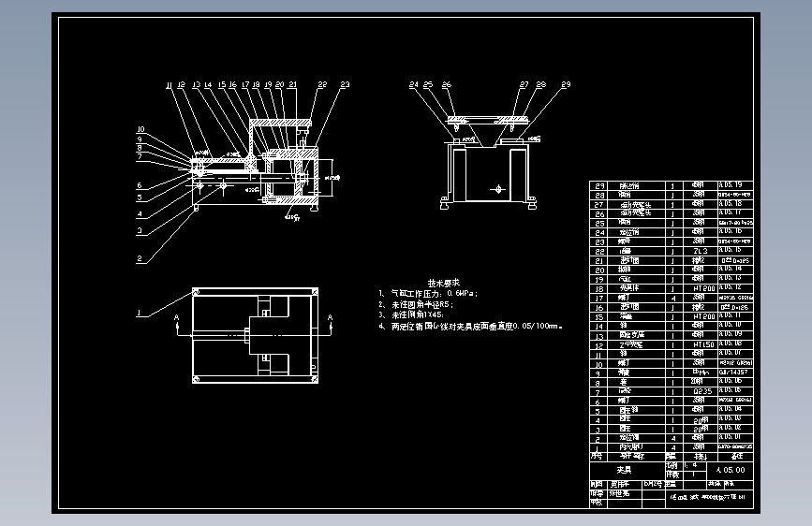Click HT200 material cell in row 18
Viewport: 812px width, 526px height.
pos(701,288)
